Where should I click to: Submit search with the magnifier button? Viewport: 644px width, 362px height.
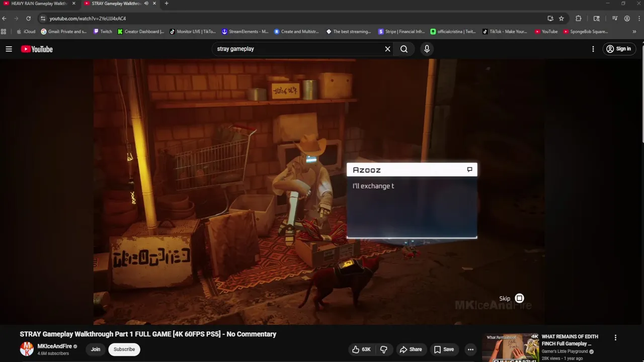pos(404,49)
